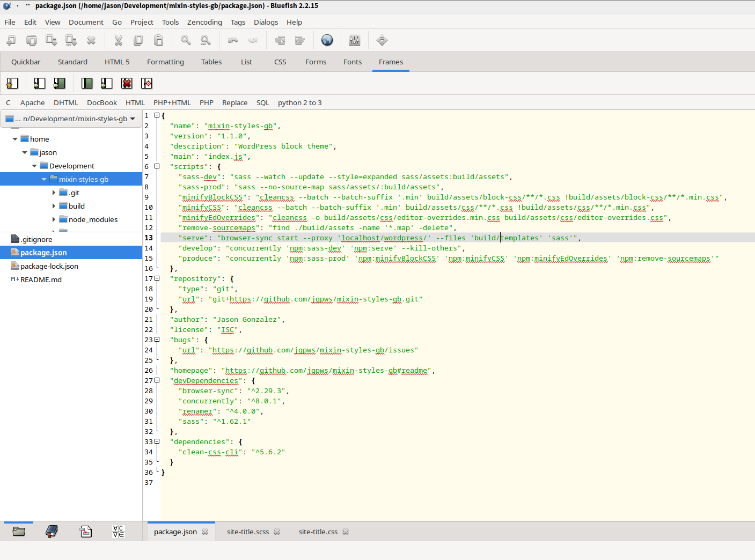Click the Close document X toolbar icon
Screen dimensions: 755x560
(x=91, y=40)
